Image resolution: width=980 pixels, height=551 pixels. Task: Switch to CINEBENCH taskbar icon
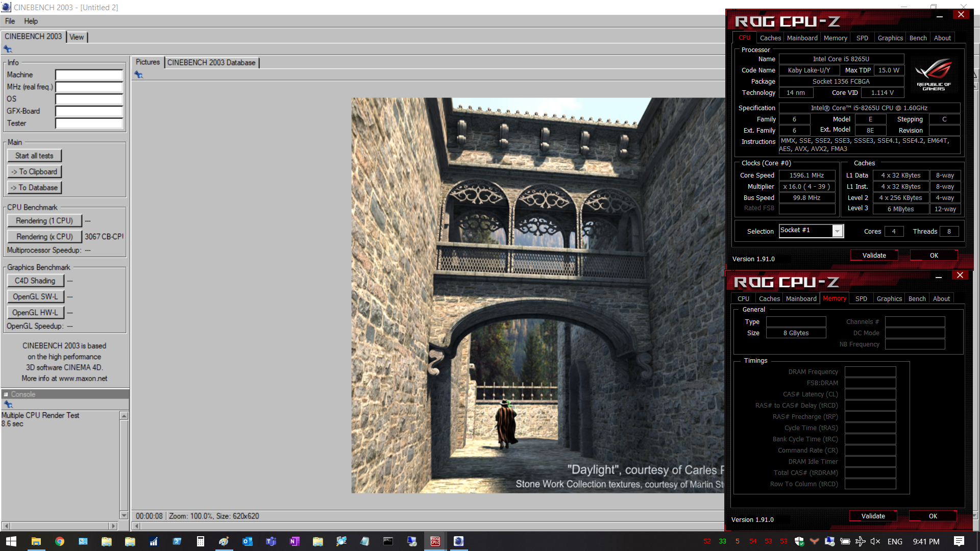pos(459,541)
